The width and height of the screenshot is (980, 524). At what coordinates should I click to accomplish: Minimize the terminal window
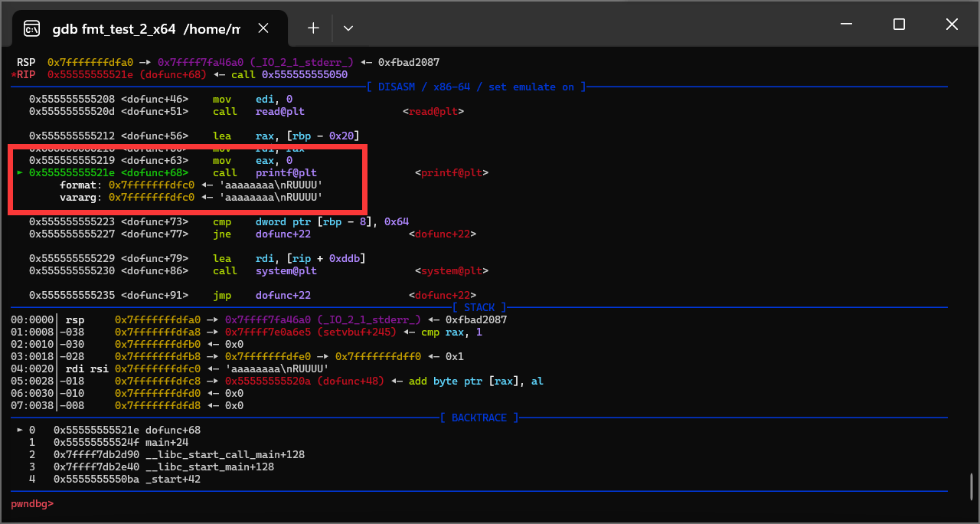coord(846,25)
